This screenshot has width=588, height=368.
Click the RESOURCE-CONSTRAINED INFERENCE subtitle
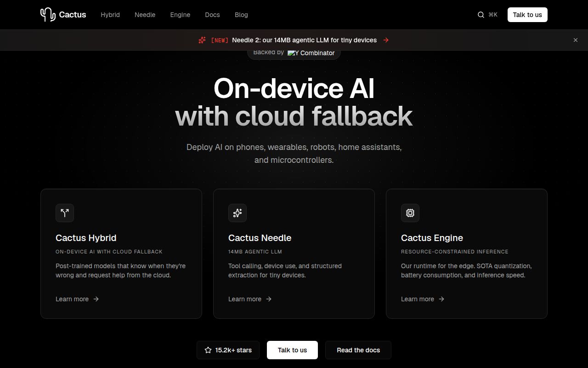tap(455, 252)
